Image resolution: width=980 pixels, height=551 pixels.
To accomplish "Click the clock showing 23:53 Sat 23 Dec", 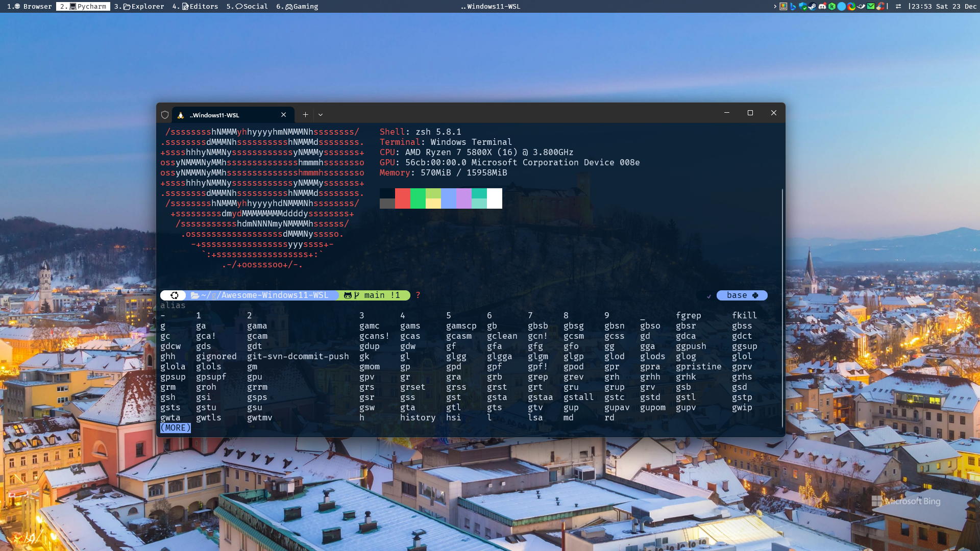I will (944, 7).
